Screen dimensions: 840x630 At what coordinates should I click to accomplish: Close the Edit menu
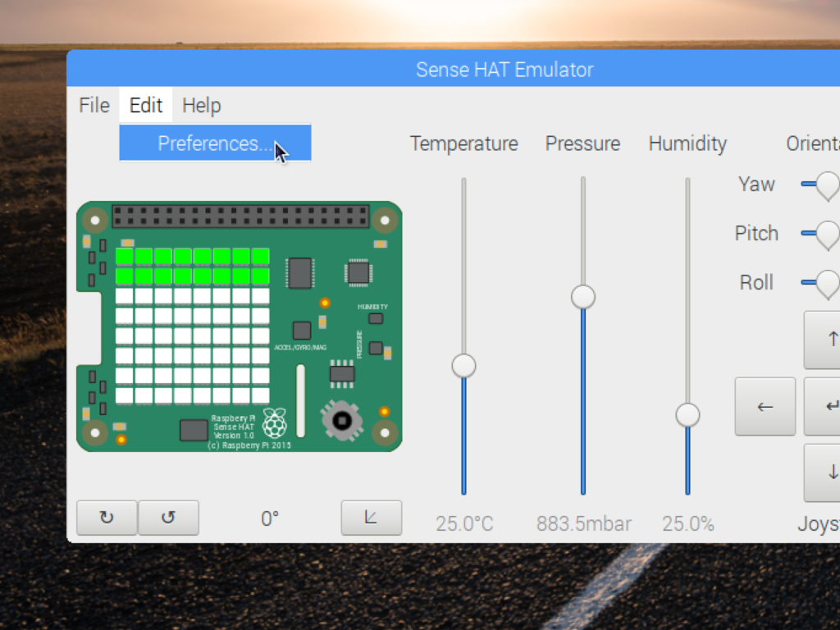pyautogui.click(x=146, y=105)
